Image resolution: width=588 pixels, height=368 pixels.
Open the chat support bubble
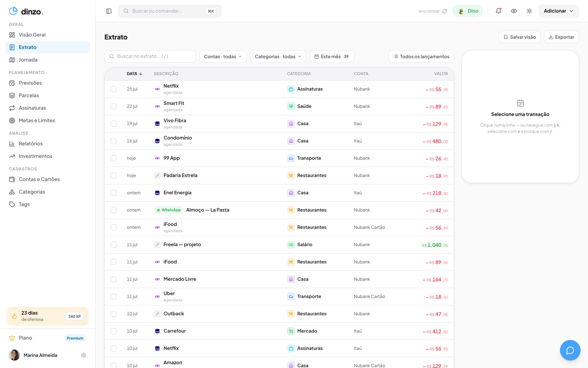(x=570, y=350)
